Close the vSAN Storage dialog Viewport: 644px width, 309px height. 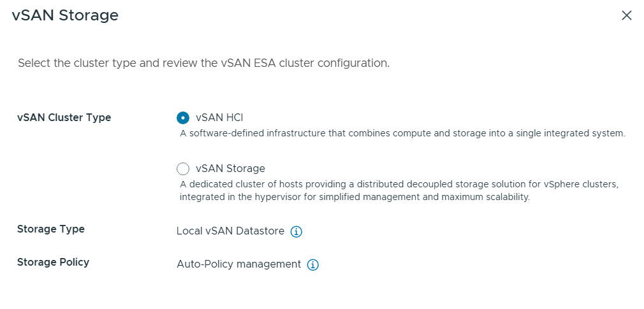[x=626, y=16]
